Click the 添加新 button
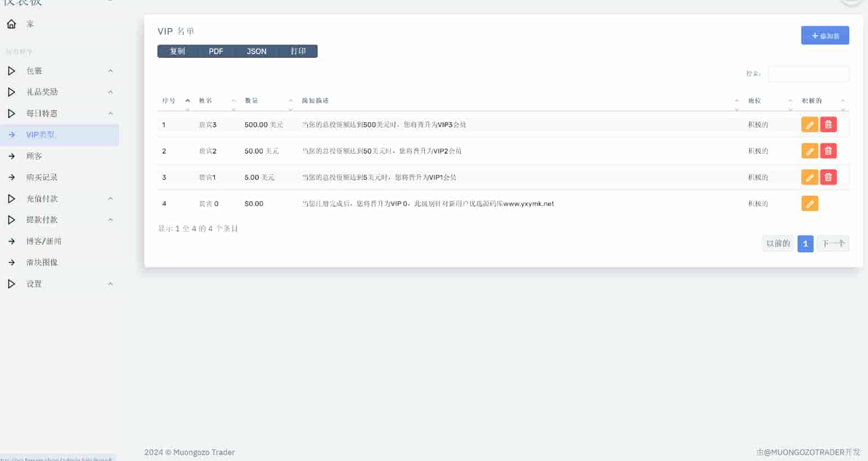The image size is (868, 461). [x=825, y=36]
